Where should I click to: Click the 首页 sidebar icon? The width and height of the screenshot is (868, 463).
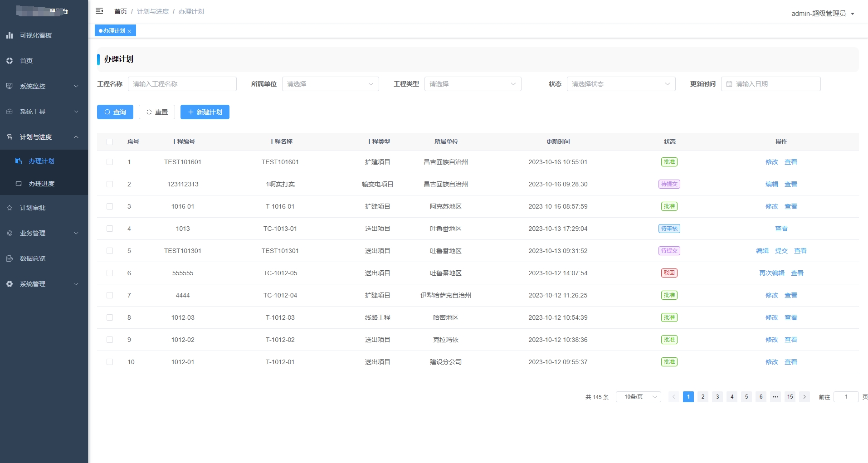coord(10,61)
